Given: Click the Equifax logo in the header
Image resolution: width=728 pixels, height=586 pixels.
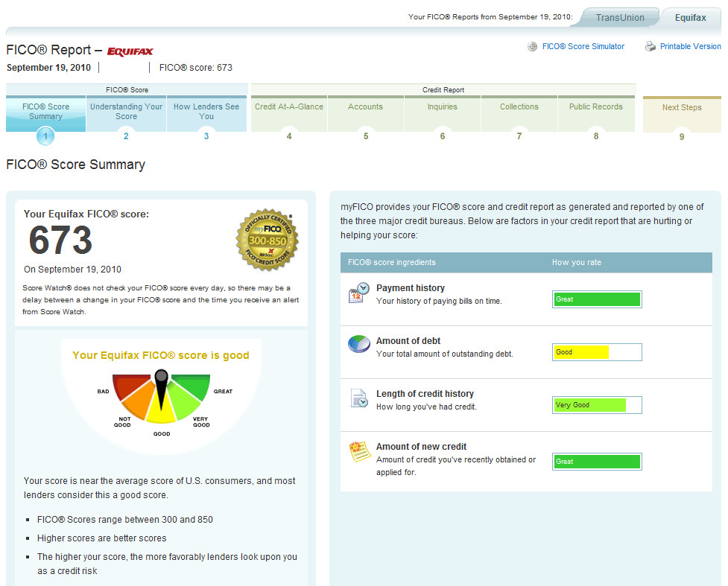Looking at the screenshot, I should point(130,51).
